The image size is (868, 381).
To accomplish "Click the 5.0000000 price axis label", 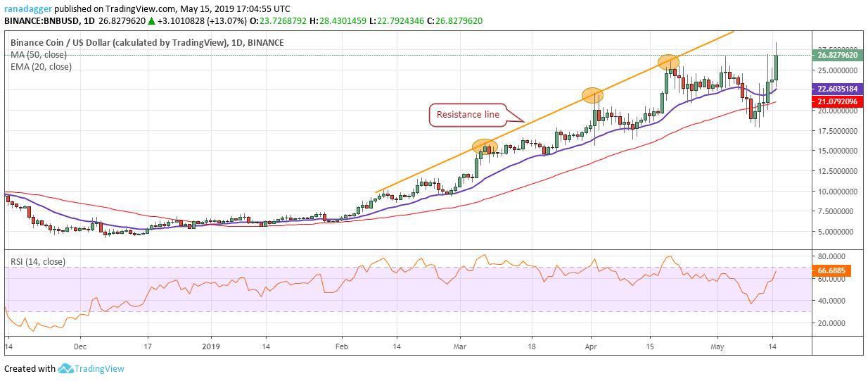I will [837, 232].
